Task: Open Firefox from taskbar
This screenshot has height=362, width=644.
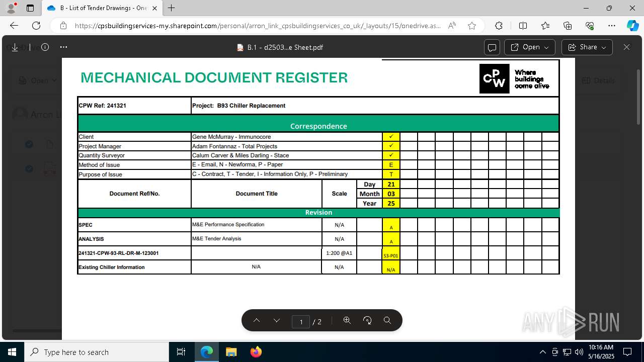Action: pos(256,352)
